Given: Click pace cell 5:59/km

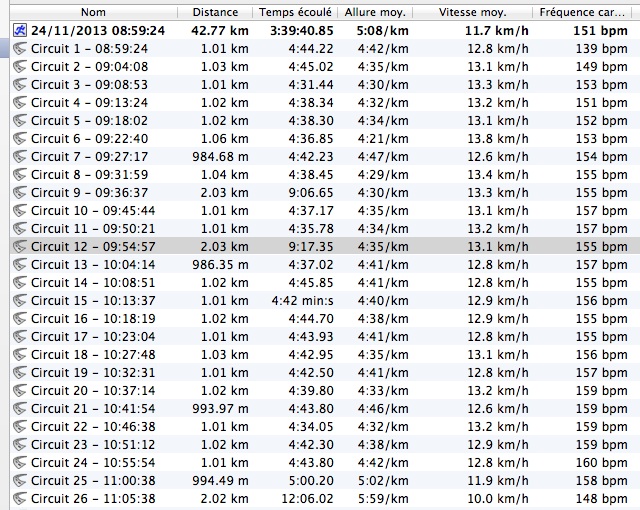Looking at the screenshot, I should point(383,499).
